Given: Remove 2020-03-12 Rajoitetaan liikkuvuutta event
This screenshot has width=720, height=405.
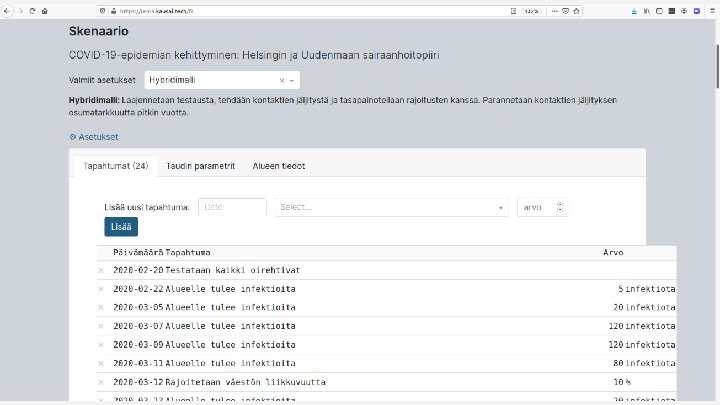Looking at the screenshot, I should tap(101, 382).
